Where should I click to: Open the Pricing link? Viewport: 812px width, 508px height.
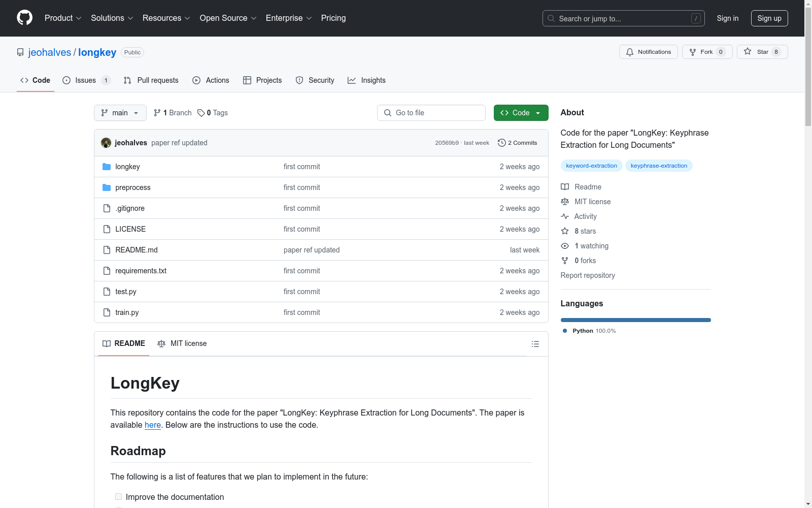(x=333, y=18)
